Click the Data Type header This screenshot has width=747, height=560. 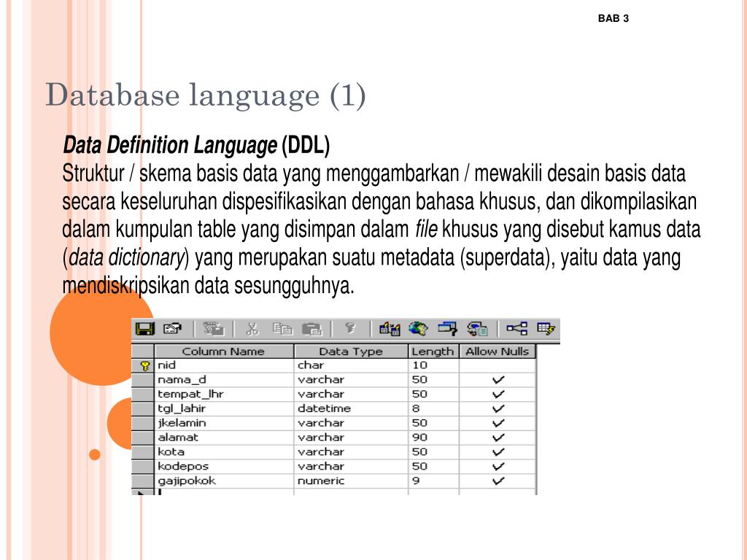click(x=351, y=351)
